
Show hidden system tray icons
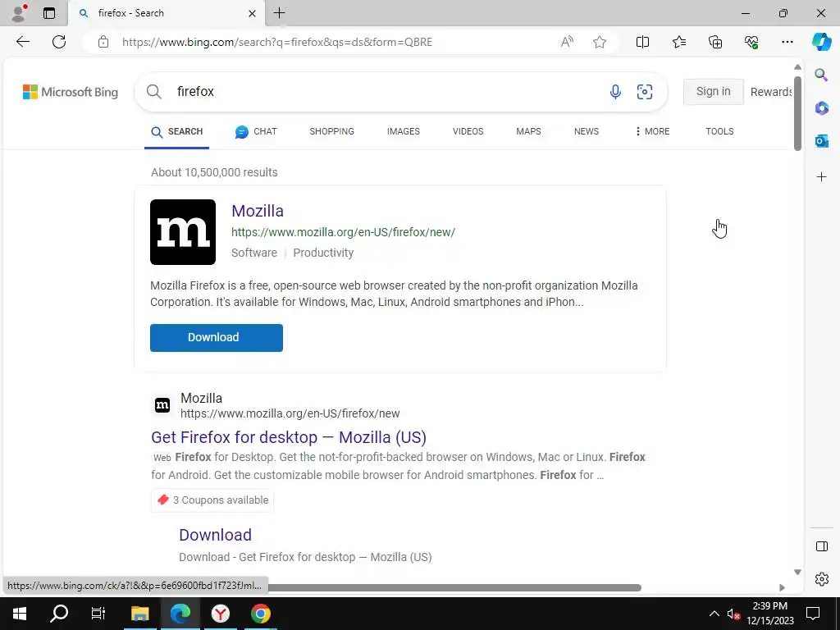(x=714, y=614)
